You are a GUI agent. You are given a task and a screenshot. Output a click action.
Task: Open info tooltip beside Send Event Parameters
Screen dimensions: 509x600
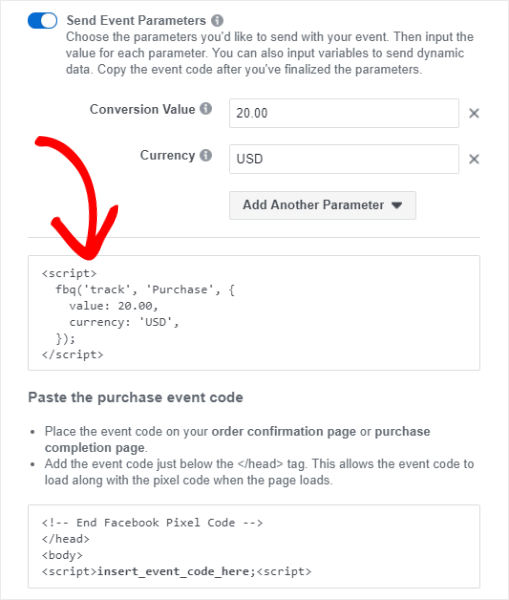point(217,20)
